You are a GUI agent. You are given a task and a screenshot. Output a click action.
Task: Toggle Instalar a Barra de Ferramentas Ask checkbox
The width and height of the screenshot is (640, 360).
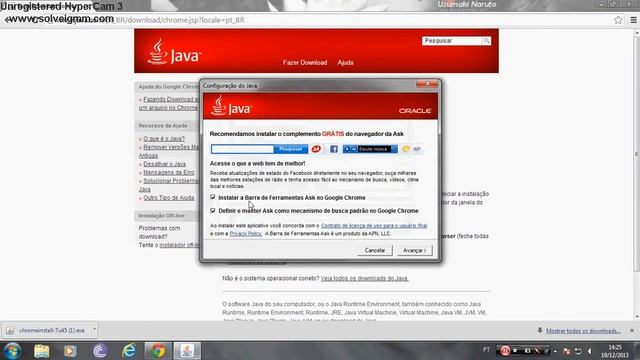pos(213,197)
